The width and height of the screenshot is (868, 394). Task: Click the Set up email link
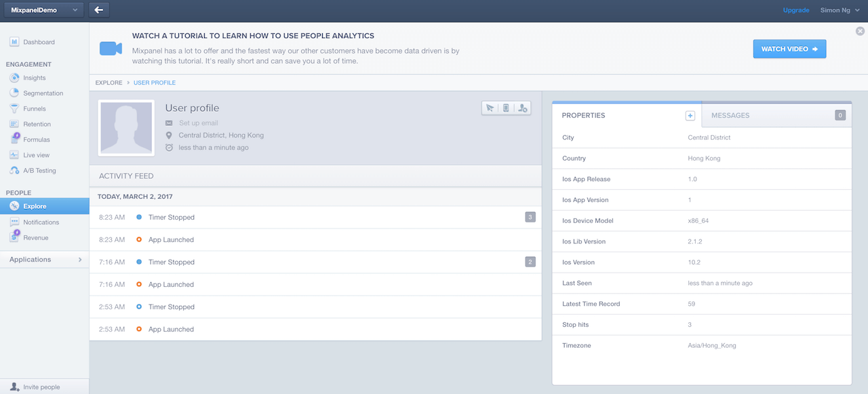click(198, 123)
